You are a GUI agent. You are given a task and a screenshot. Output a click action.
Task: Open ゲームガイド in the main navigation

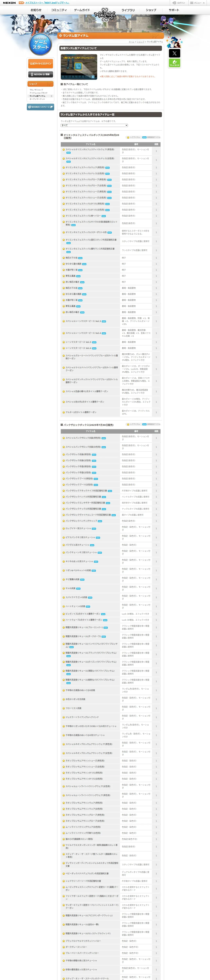pyautogui.click(x=82, y=10)
